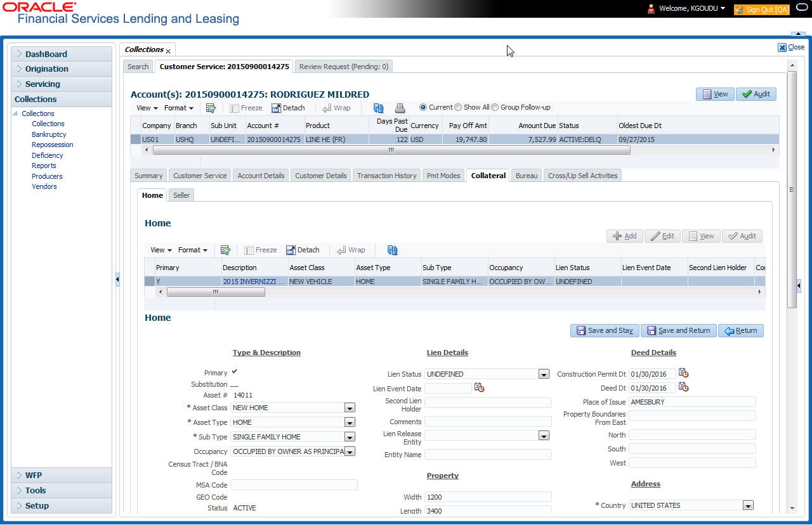The width and height of the screenshot is (812, 525).
Task: Collapse the left navigation panel splitter
Action: tap(117, 280)
